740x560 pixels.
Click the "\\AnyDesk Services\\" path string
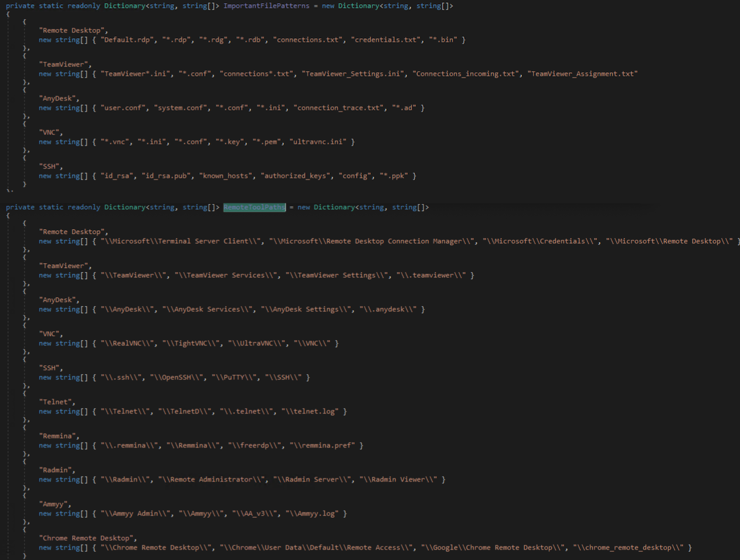click(208, 310)
